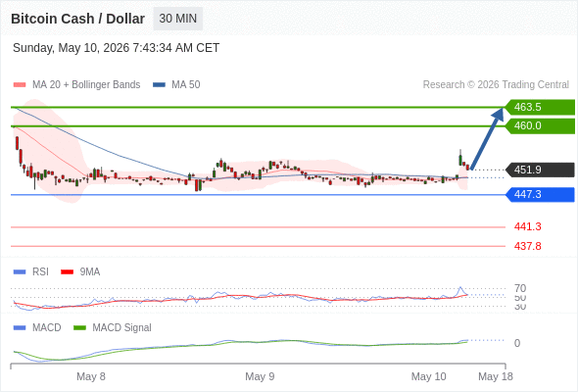Click the black 451.9 current price tag
578x392 pixels.
[540, 170]
